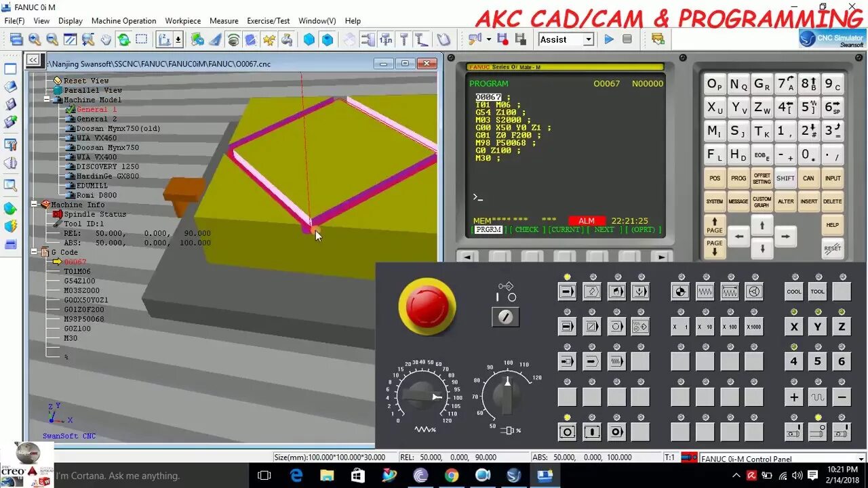Click the stop button beside the play icon

[627, 39]
